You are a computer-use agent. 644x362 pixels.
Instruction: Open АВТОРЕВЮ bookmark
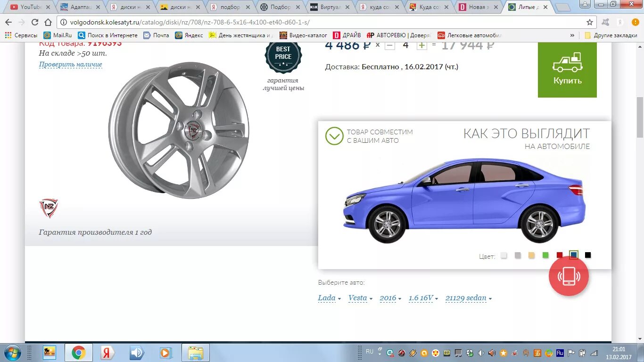point(399,35)
